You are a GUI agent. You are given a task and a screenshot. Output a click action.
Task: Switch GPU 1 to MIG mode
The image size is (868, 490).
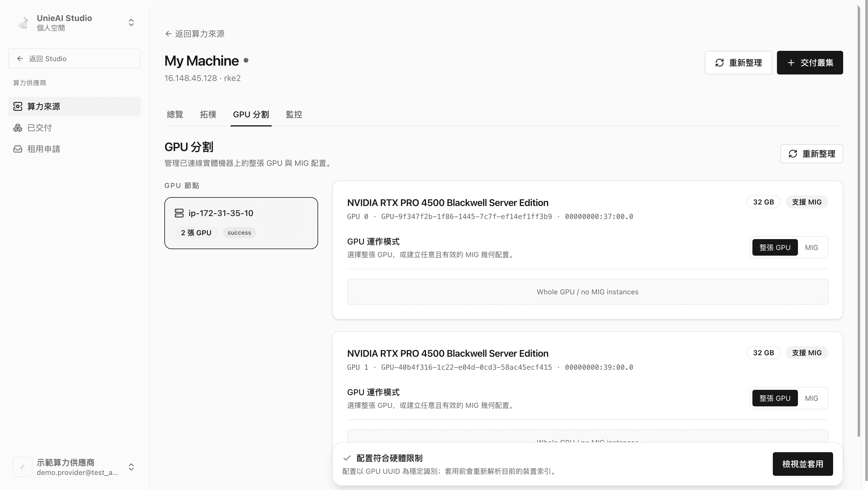tap(811, 398)
